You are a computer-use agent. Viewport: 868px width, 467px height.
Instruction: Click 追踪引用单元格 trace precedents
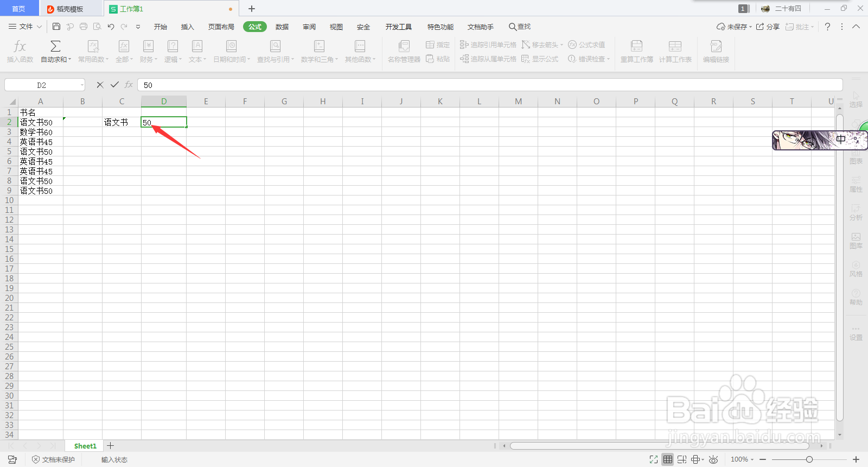(488, 45)
